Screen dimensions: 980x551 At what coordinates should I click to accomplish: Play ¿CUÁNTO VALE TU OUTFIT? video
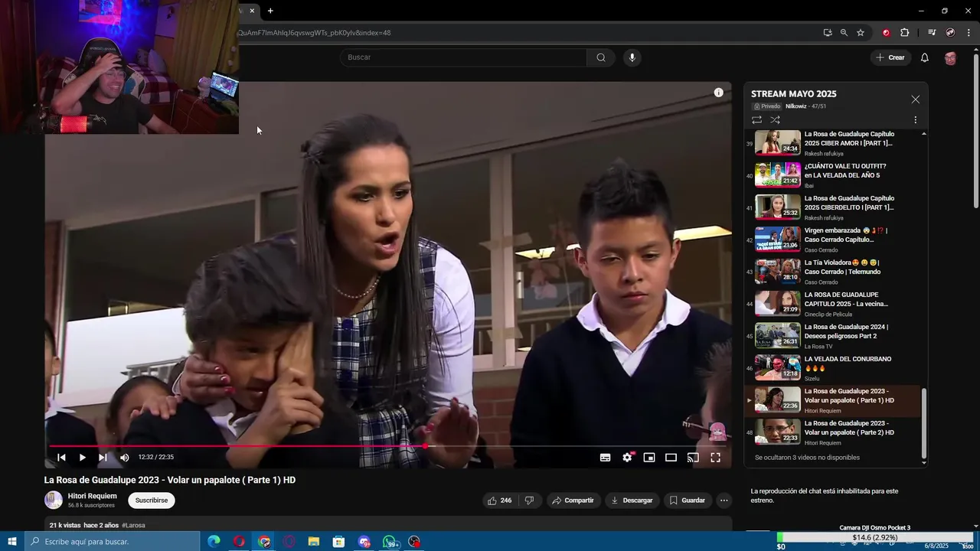click(x=835, y=175)
